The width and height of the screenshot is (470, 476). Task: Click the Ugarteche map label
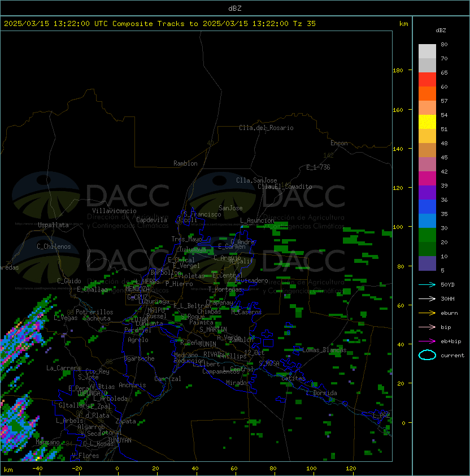click(140, 358)
